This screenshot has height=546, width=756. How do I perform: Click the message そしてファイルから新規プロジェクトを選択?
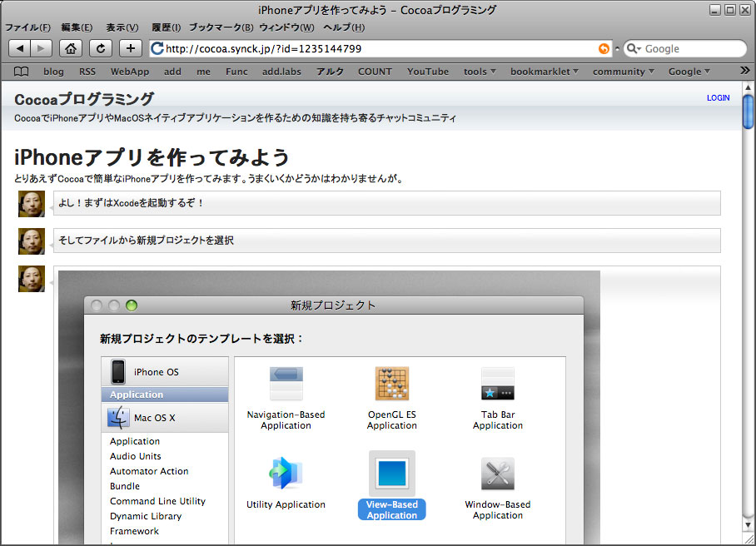386,241
